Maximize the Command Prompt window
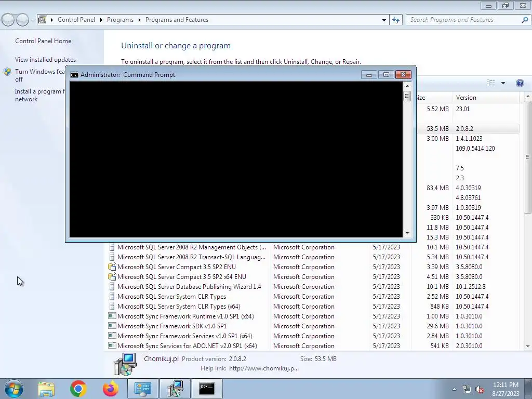The image size is (532, 399). pos(386,75)
